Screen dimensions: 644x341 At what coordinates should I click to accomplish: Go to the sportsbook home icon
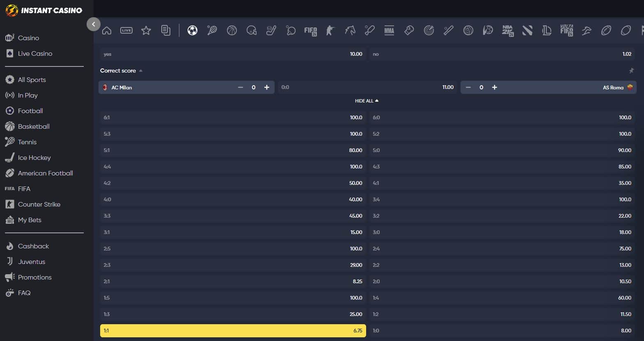click(107, 30)
